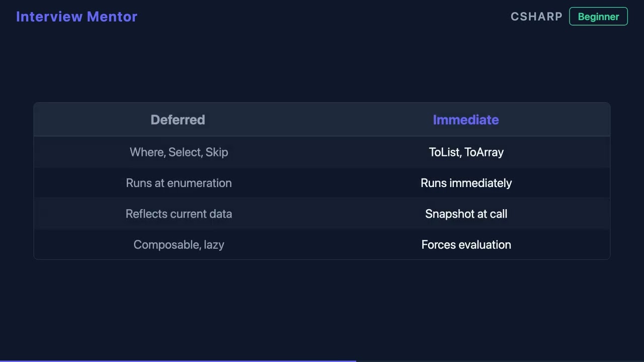Select the Immediate column header
Viewport: 644px width, 362px height.
pyautogui.click(x=466, y=120)
